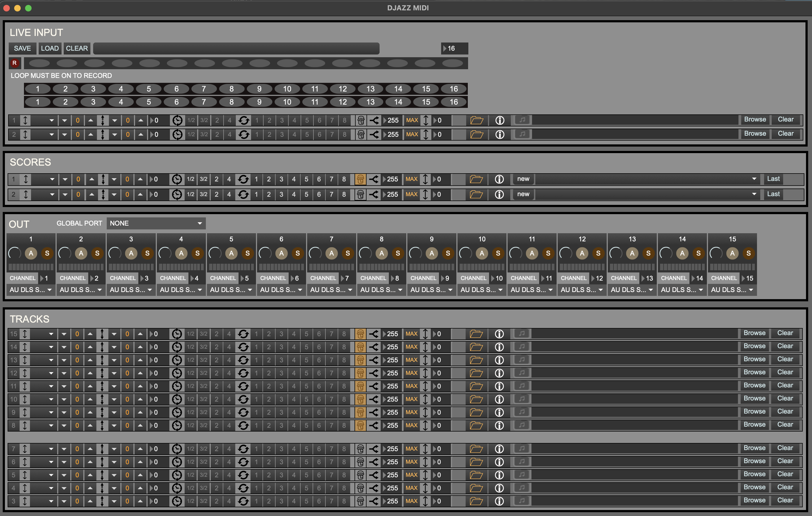Click loop arrows icon in Live Input row 2
Image resolution: width=812 pixels, height=516 pixels.
[244, 134]
